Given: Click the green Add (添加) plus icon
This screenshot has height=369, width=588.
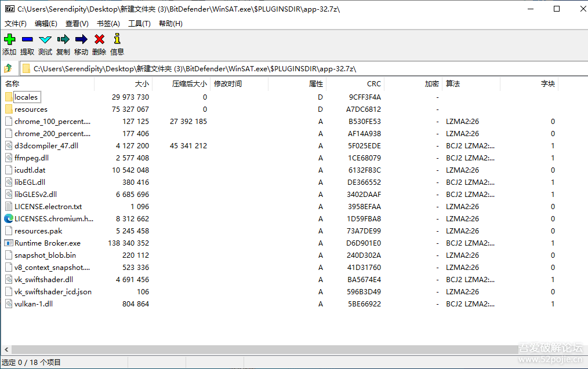Looking at the screenshot, I should point(9,39).
